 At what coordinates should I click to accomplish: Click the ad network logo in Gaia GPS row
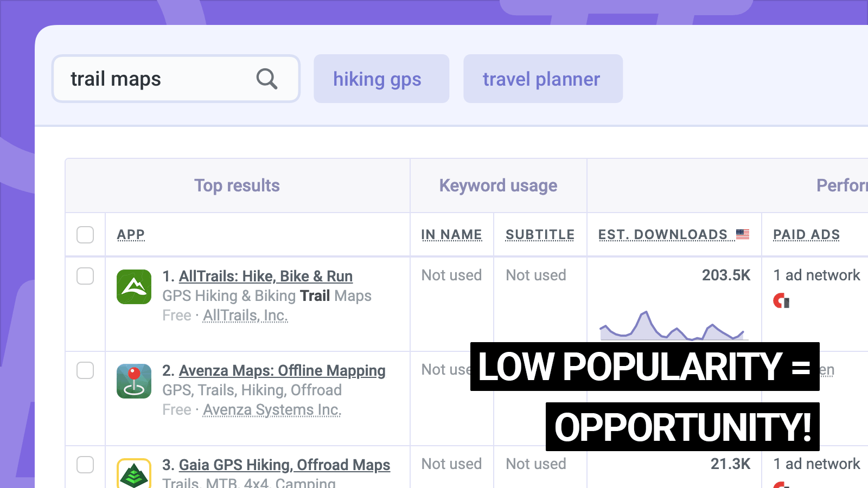pos(782,484)
